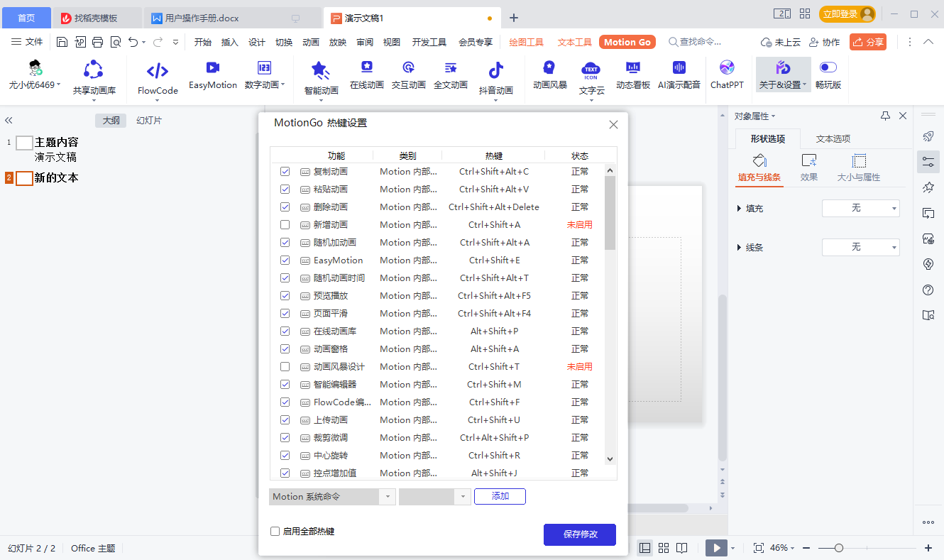Close the MotionGo 热键设置 dialog
Image resolution: width=944 pixels, height=560 pixels.
(x=614, y=124)
